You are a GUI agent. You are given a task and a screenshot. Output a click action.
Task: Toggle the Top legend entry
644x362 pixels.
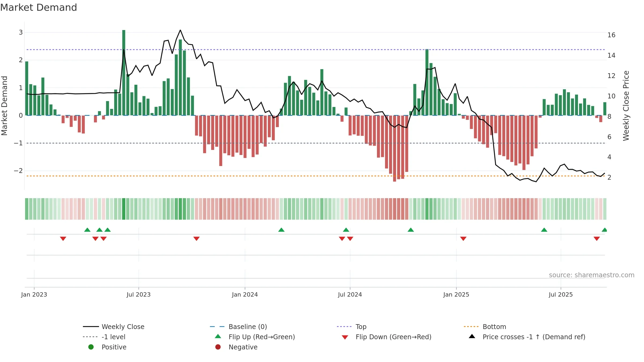(352, 327)
